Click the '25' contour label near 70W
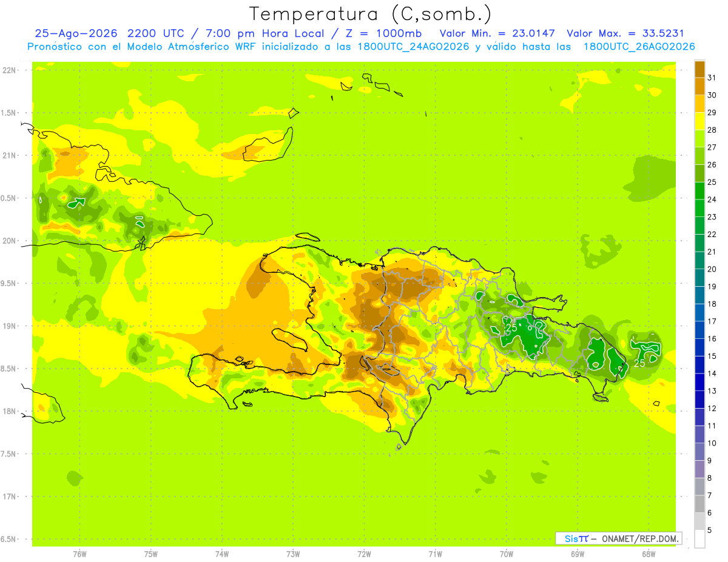The width and height of the screenshot is (728, 562). (x=511, y=328)
